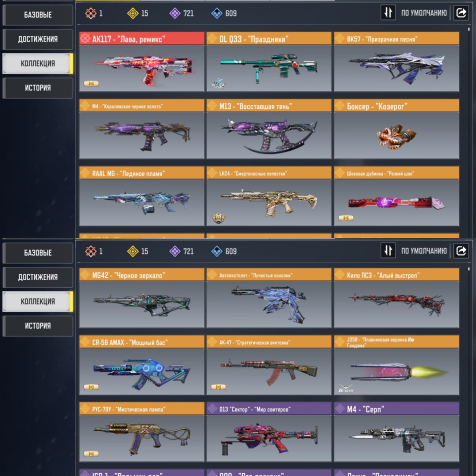
Task: Open the CR-56 AMAX weapon skin card
Action: (x=142, y=365)
